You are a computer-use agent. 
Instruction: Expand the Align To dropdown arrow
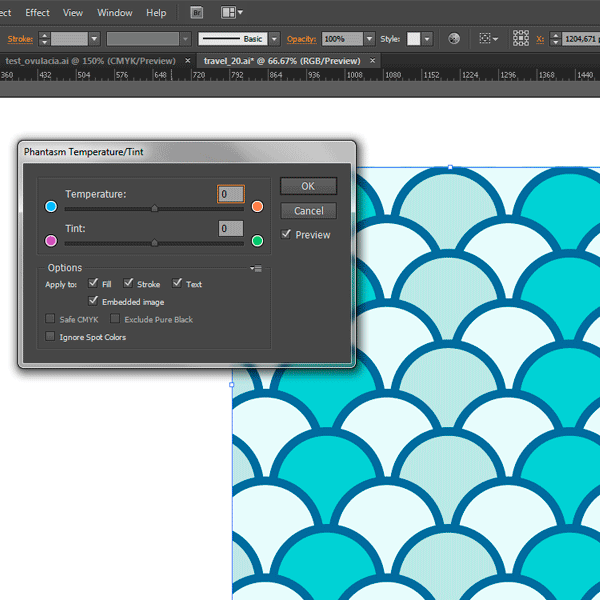coord(496,39)
